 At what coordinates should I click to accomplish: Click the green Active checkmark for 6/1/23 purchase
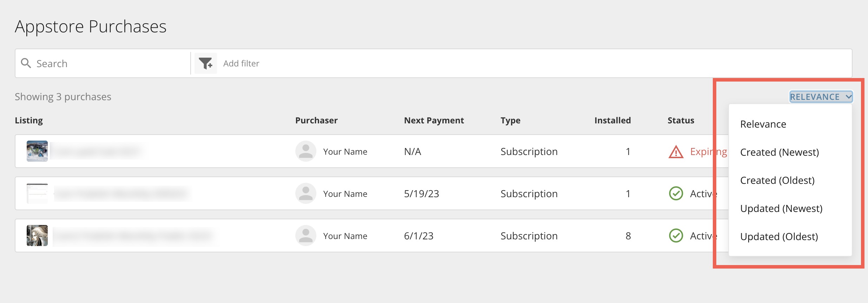(676, 236)
